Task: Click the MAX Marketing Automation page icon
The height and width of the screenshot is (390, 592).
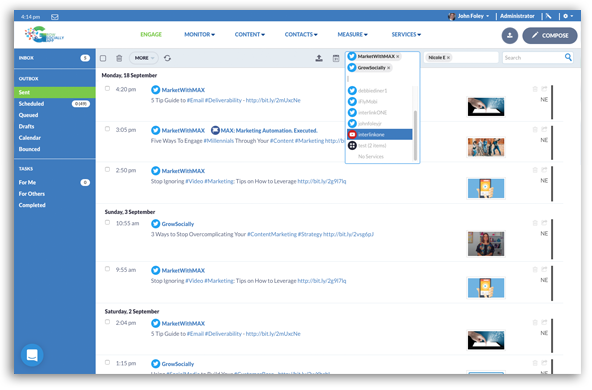Action: pos(215,130)
